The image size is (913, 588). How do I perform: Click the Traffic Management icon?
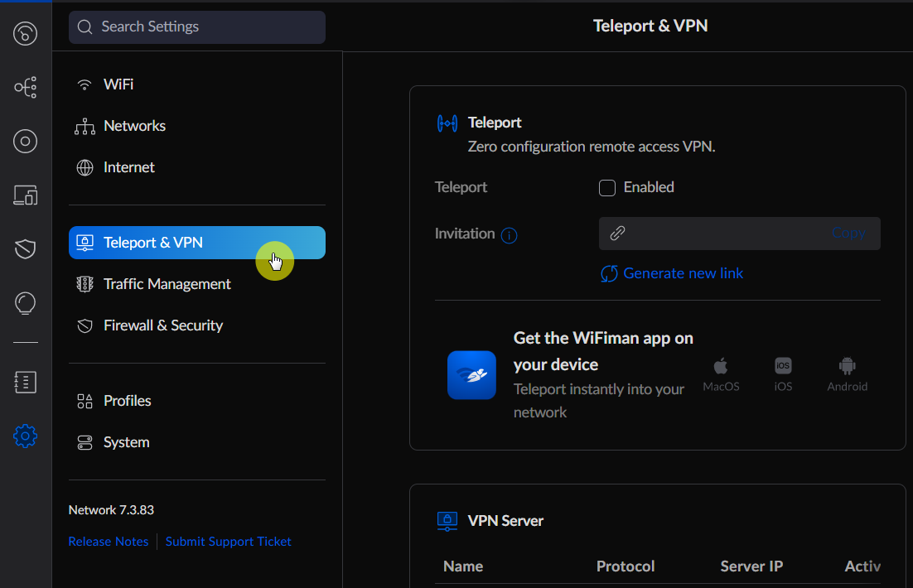(85, 284)
